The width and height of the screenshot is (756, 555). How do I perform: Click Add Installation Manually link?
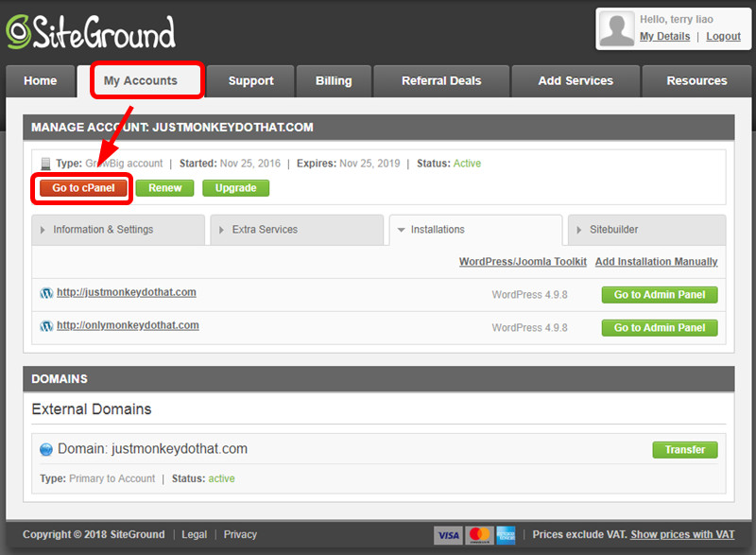(656, 262)
